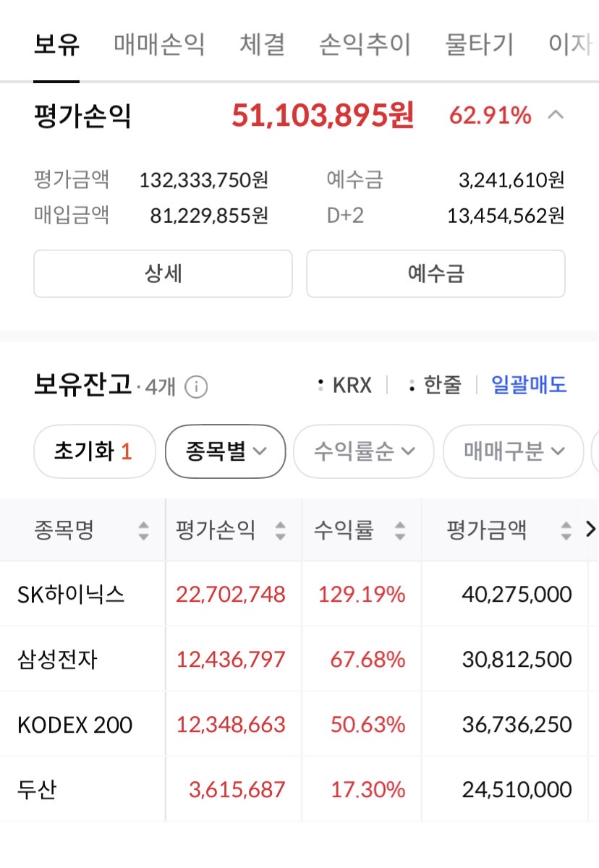This screenshot has height=868, width=599.
Task: Select the 두산 row
Action: tap(299, 789)
